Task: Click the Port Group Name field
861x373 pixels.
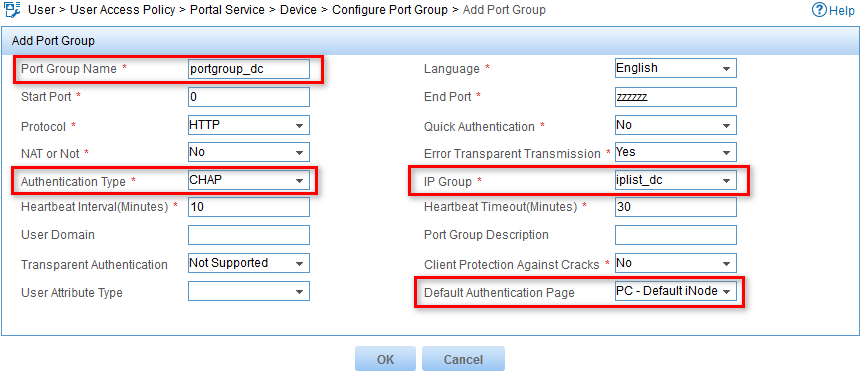Action: tap(249, 69)
